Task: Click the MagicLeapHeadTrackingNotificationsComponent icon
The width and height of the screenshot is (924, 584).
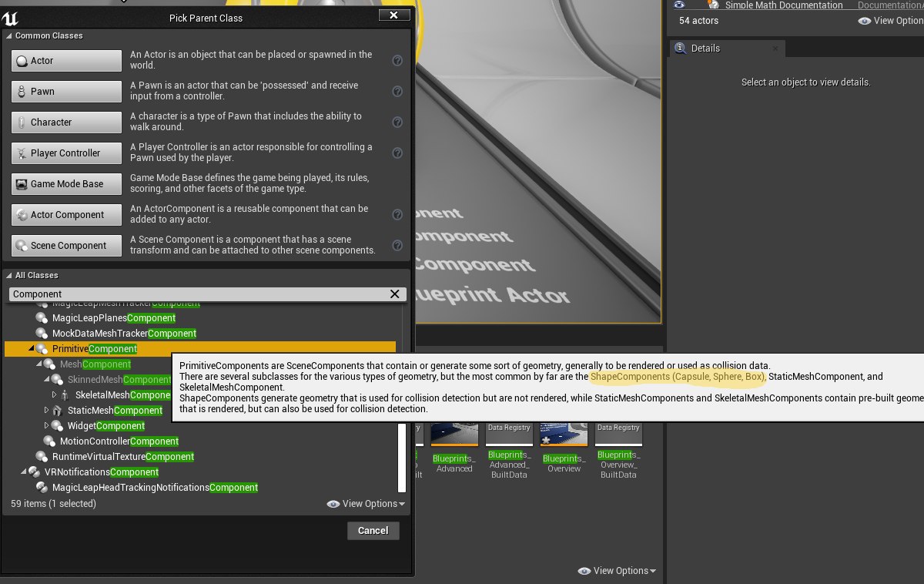Action: (42, 488)
